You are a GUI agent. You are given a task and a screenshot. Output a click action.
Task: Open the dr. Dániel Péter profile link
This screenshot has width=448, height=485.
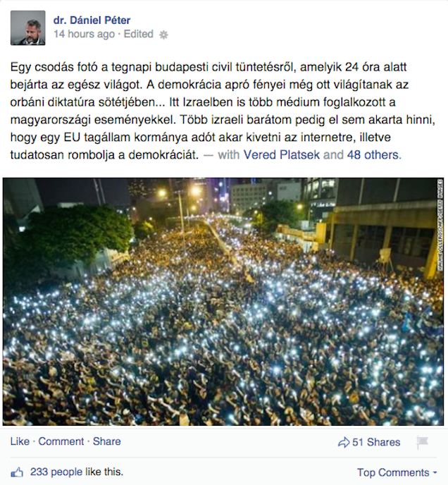(x=92, y=20)
